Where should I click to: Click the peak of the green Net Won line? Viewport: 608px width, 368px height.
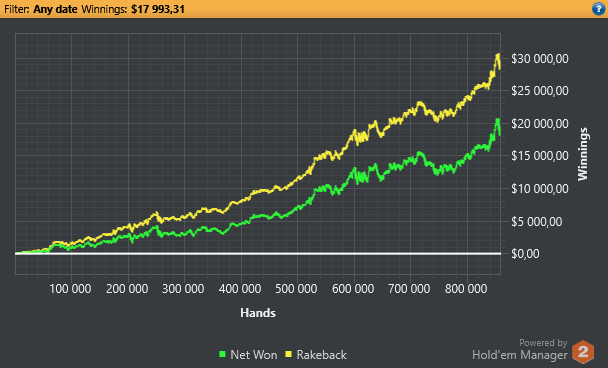pyautogui.click(x=498, y=120)
